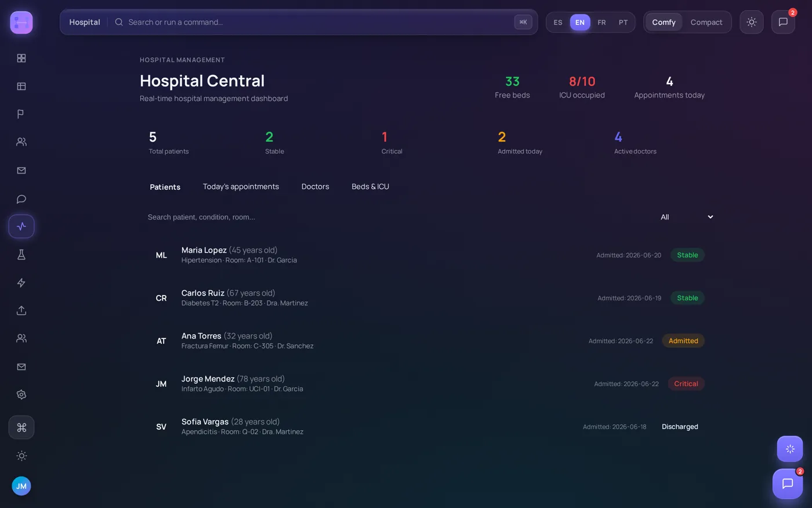812x508 pixels.
Task: Click Maria Lopez's Stable status badge
Action: pos(687,255)
